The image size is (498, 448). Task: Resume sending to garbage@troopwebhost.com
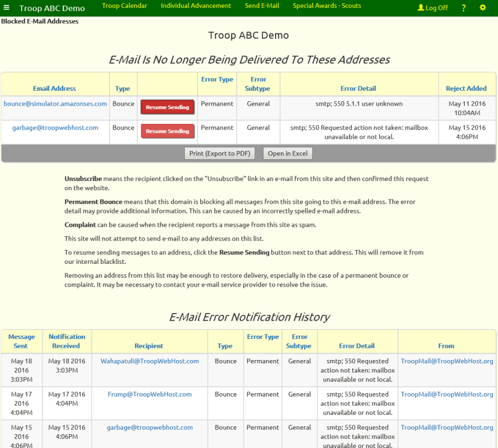point(167,131)
